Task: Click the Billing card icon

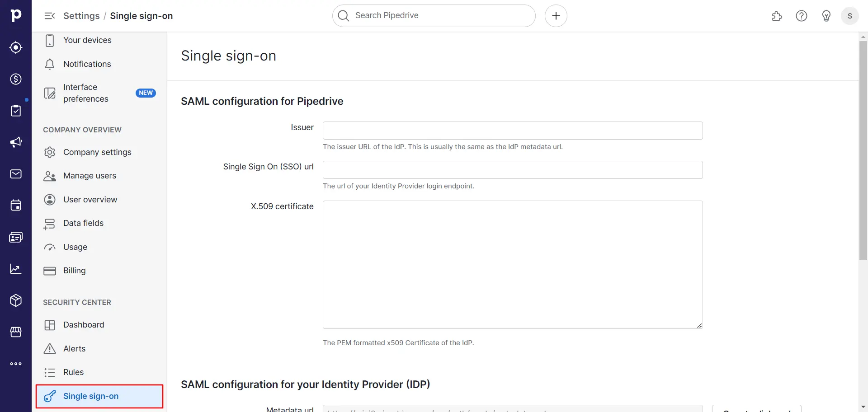Action: (50, 271)
